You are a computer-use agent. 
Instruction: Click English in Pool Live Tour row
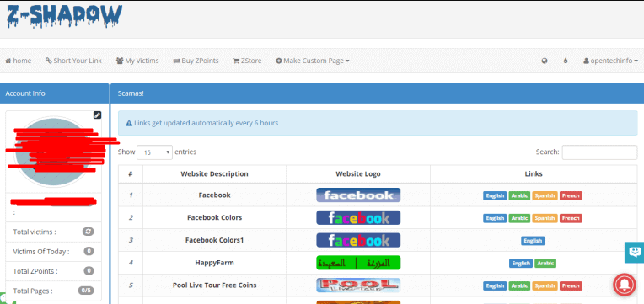(x=495, y=286)
